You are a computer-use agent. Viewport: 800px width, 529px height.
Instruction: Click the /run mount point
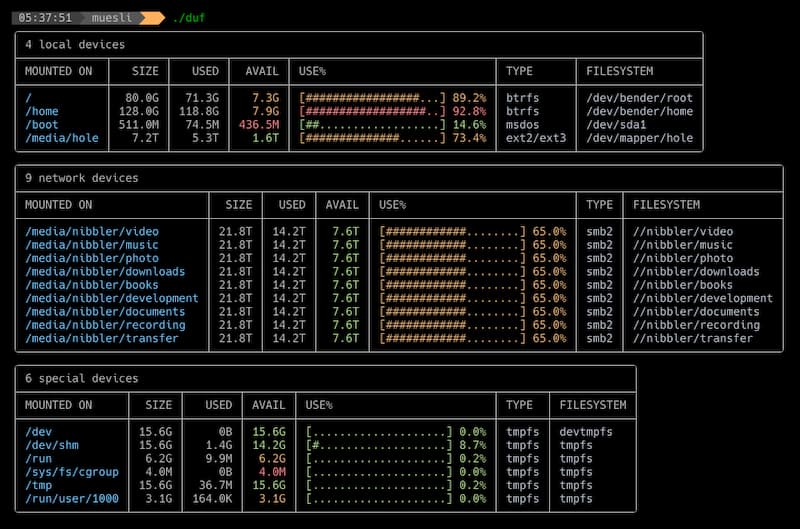(38, 458)
